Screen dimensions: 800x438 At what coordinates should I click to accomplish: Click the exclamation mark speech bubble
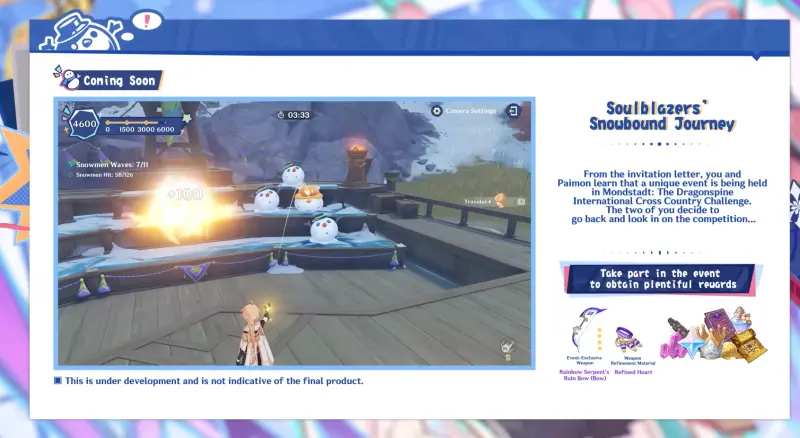pos(148,19)
